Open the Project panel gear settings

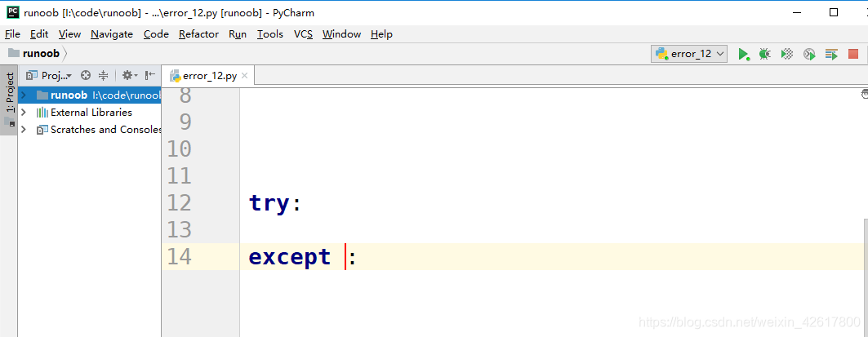pyautogui.click(x=130, y=75)
